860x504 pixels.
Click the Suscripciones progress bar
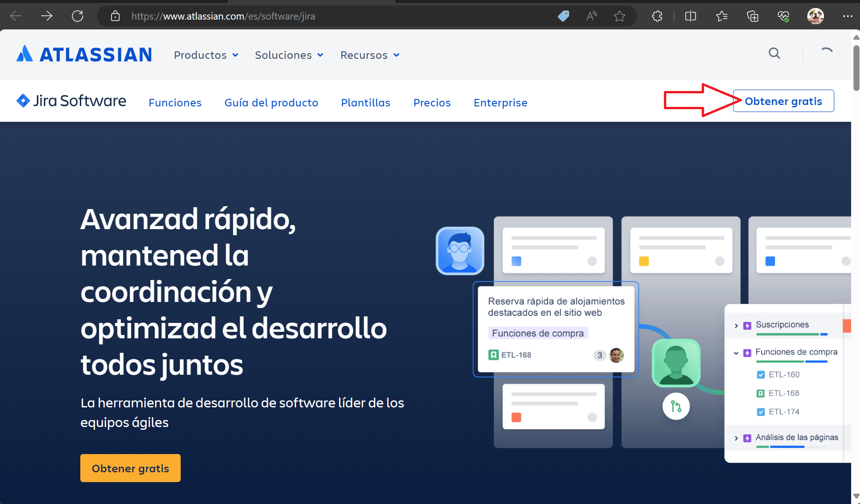click(x=791, y=334)
